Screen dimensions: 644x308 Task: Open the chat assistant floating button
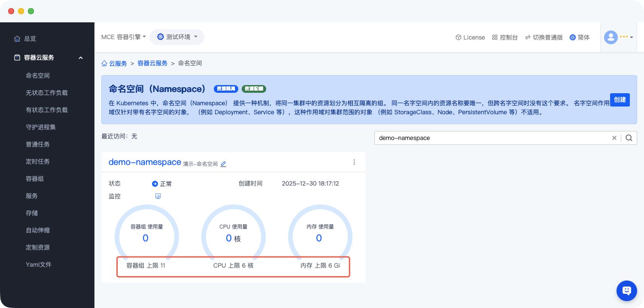[626, 291]
